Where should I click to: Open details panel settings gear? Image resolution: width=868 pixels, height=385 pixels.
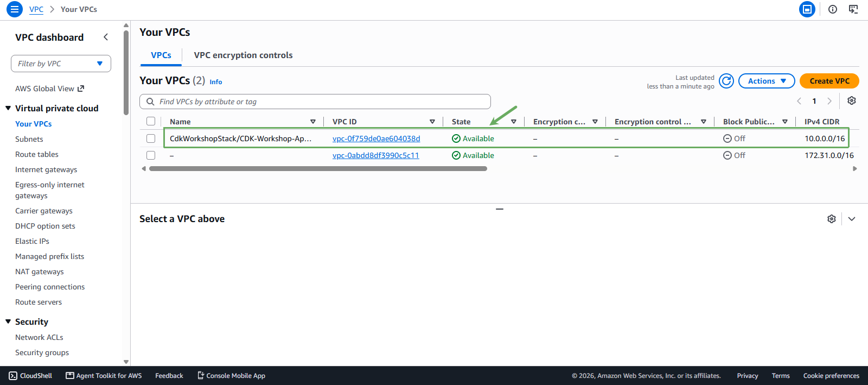pyautogui.click(x=832, y=219)
